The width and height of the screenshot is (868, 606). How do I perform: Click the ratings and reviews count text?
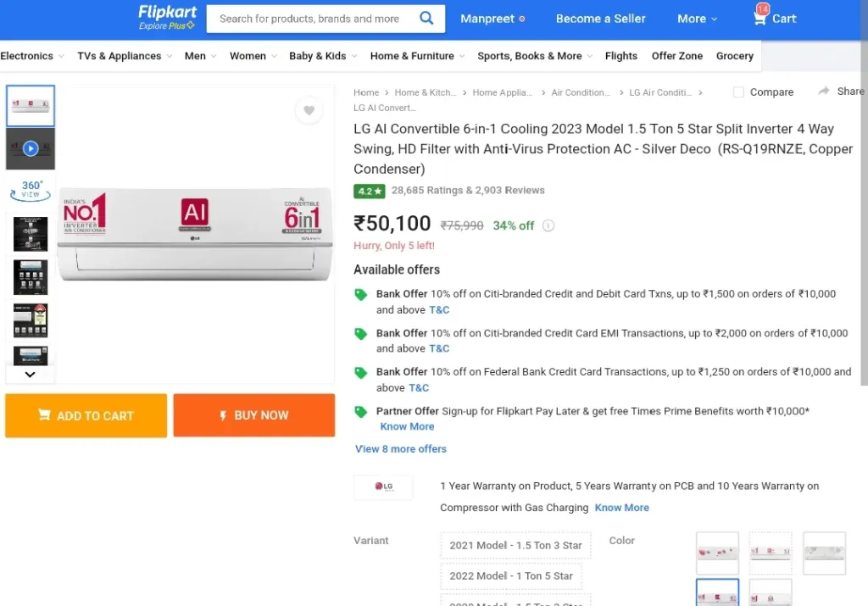(468, 191)
